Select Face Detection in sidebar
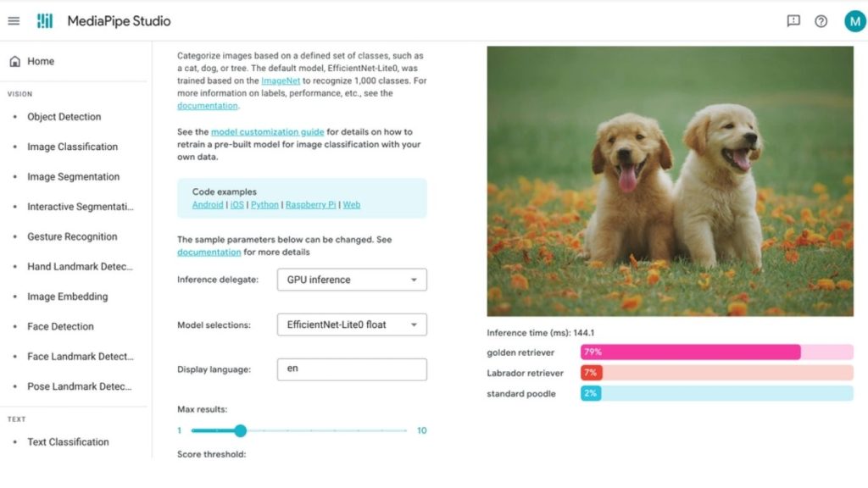 pyautogui.click(x=60, y=326)
